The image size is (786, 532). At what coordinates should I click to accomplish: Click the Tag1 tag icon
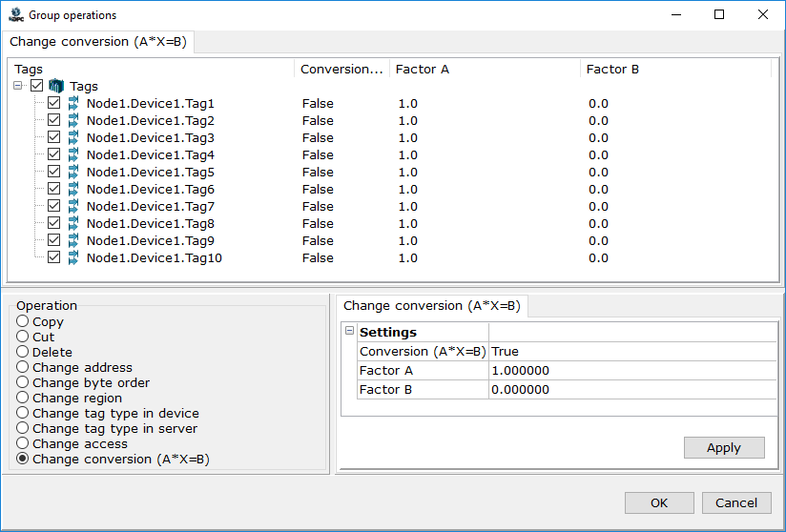coord(73,104)
